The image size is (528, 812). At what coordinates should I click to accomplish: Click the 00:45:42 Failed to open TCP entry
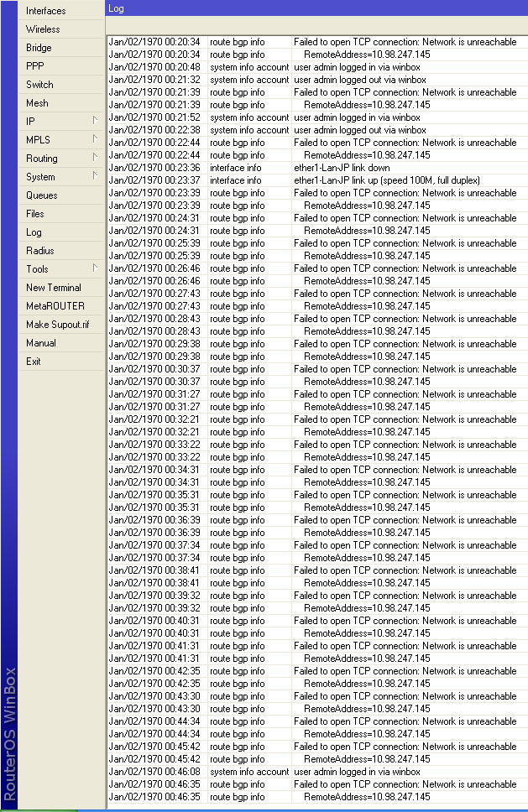[317, 747]
